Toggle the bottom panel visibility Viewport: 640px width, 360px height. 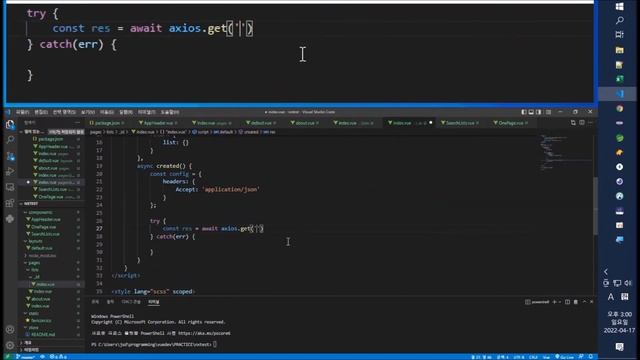tap(531, 112)
